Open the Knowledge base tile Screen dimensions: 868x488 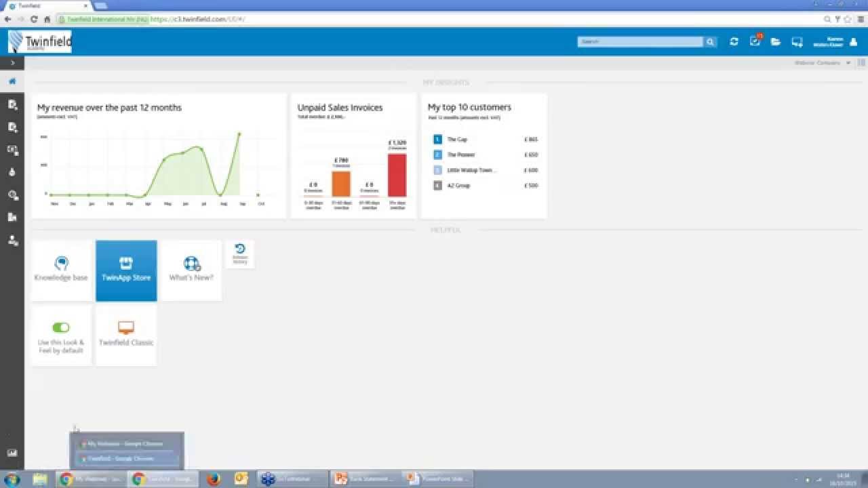point(61,270)
